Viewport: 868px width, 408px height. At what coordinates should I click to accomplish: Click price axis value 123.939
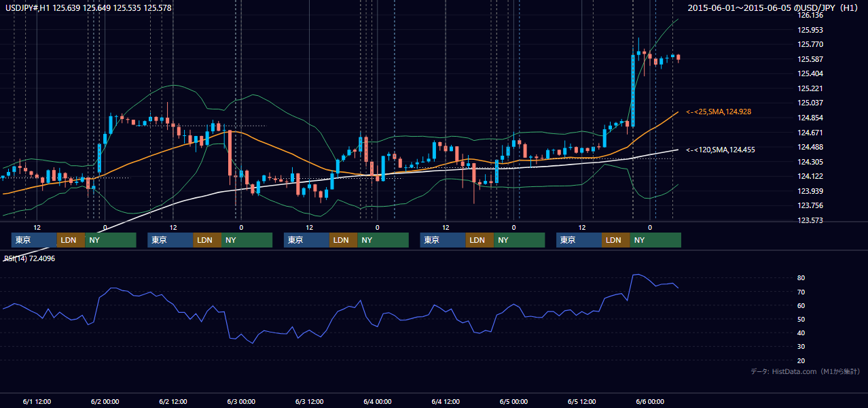(810, 191)
